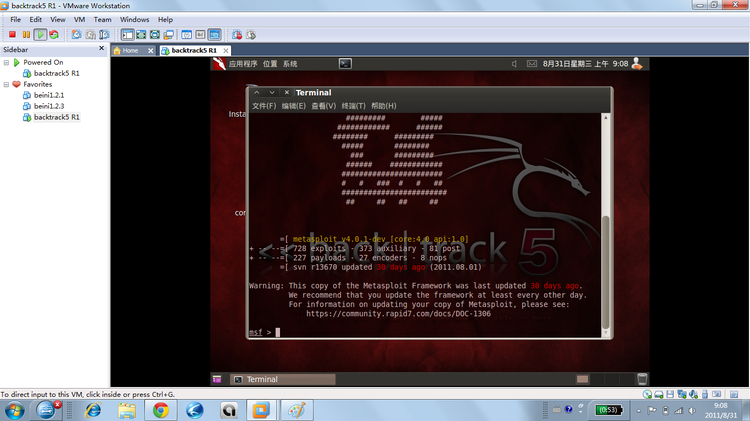The width and height of the screenshot is (750, 421).
Task: Click the user icon in guest panel
Action: [x=637, y=64]
